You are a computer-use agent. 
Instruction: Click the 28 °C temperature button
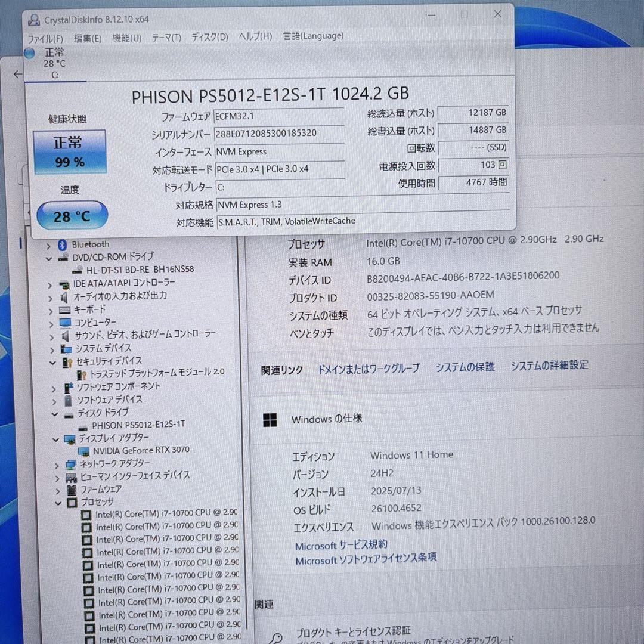pyautogui.click(x=72, y=215)
